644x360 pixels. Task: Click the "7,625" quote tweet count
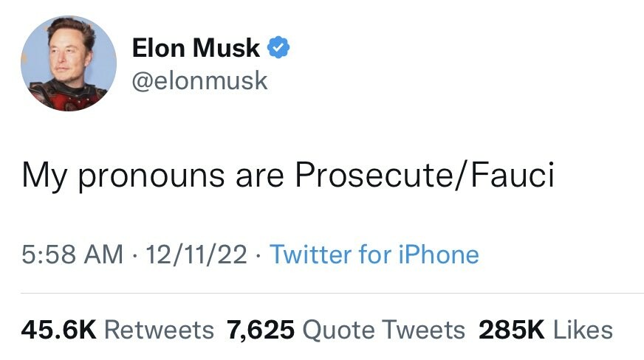pos(261,330)
